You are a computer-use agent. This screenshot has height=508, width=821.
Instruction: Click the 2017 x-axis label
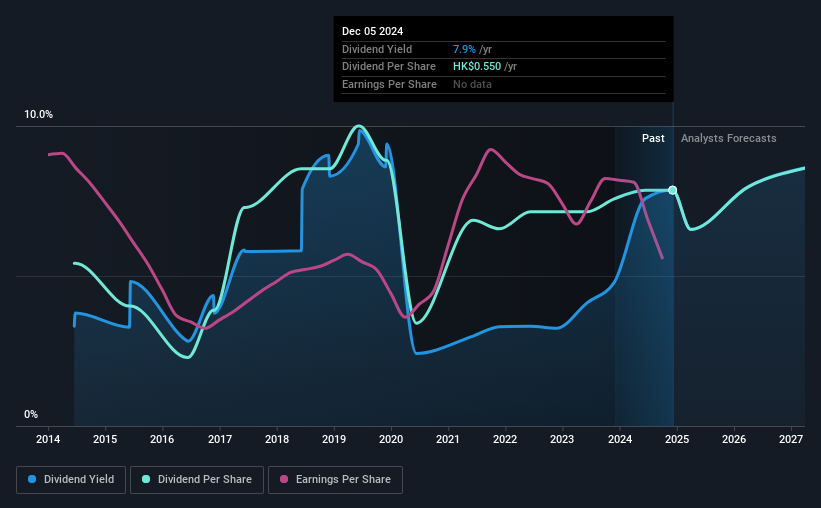[x=219, y=439]
